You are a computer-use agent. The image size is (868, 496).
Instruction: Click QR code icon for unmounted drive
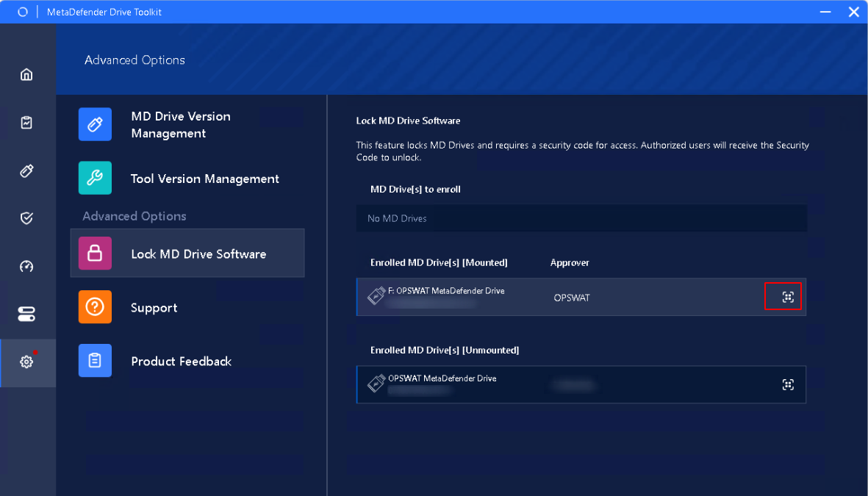[789, 385]
